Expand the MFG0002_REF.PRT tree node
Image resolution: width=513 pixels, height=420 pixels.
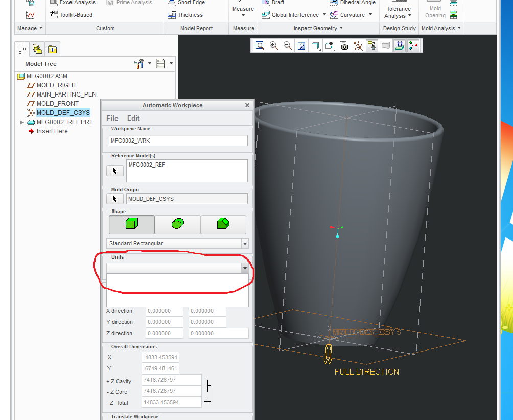[21, 122]
